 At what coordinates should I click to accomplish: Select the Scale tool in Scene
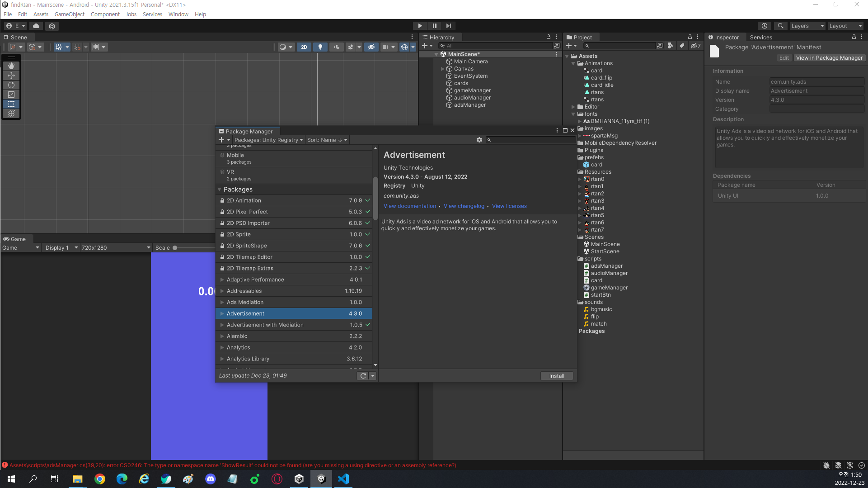click(x=11, y=95)
